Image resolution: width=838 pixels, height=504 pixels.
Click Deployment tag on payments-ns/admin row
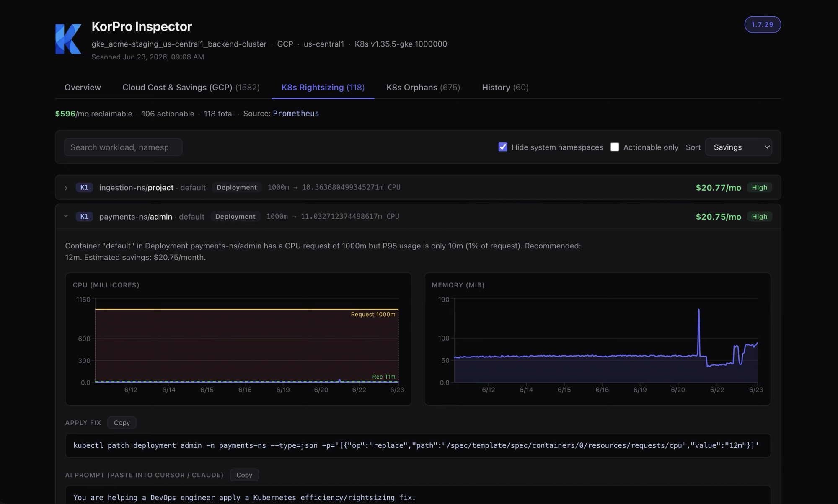pos(235,216)
